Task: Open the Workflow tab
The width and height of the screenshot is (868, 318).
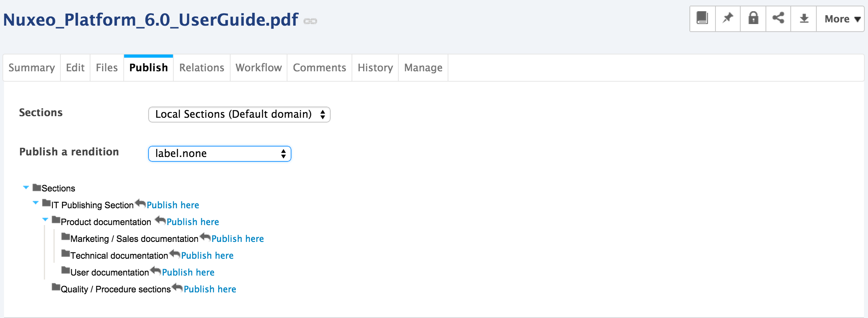Action: click(259, 68)
